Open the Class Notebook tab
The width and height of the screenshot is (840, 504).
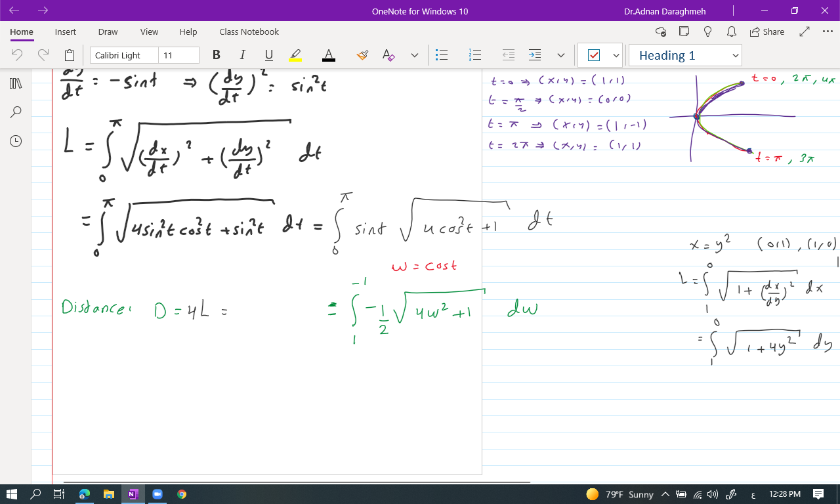click(249, 31)
